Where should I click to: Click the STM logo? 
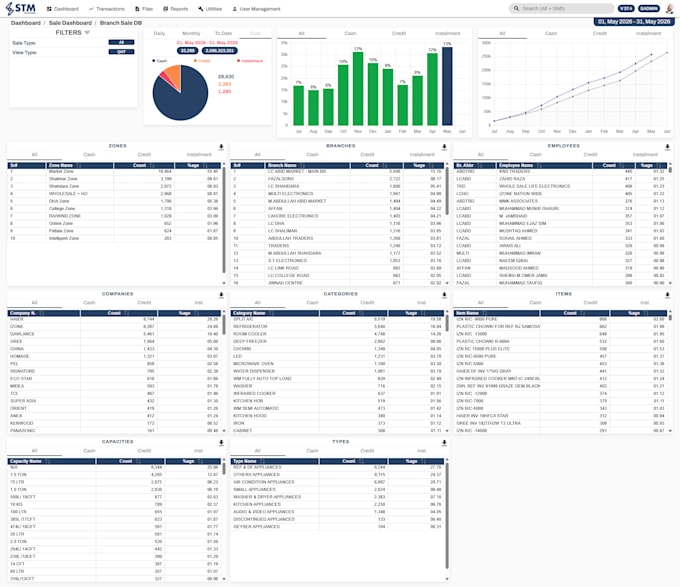point(20,8)
